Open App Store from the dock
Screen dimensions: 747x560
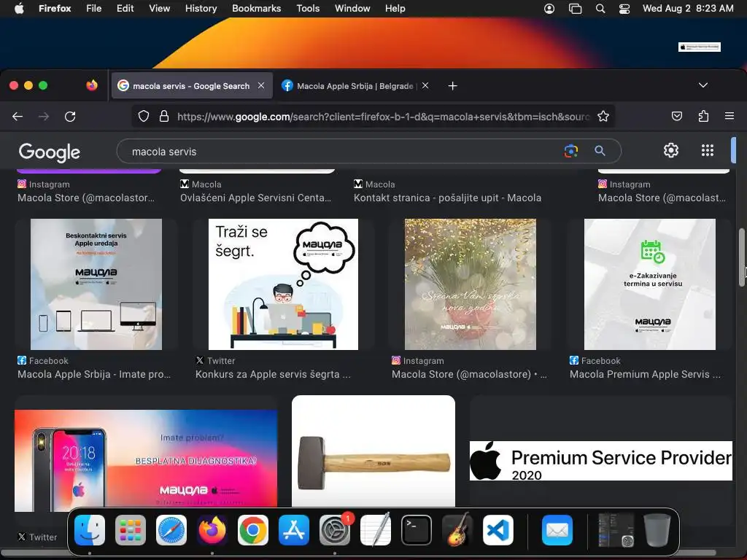pyautogui.click(x=294, y=530)
